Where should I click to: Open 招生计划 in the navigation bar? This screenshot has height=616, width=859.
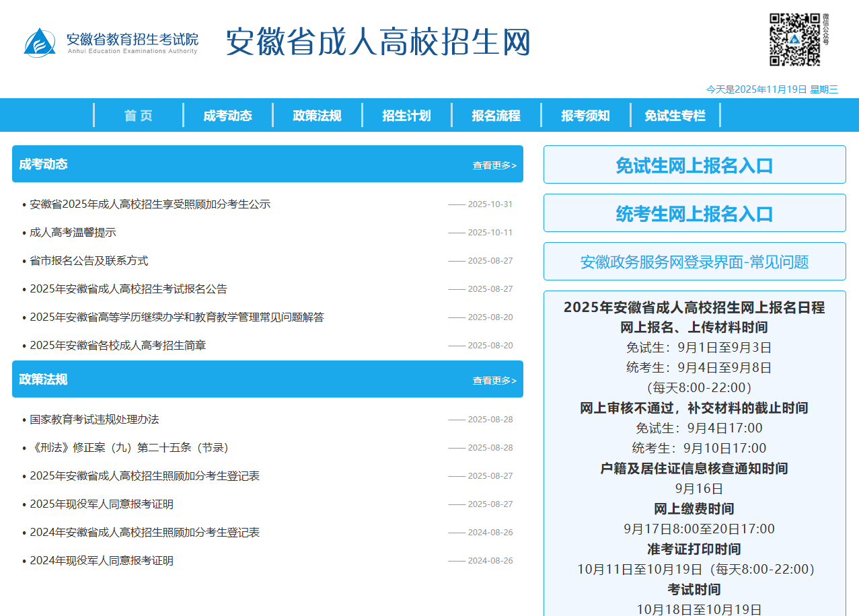(x=406, y=116)
